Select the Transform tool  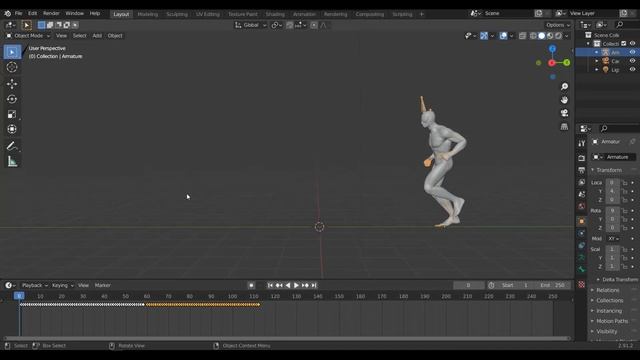(x=12, y=129)
